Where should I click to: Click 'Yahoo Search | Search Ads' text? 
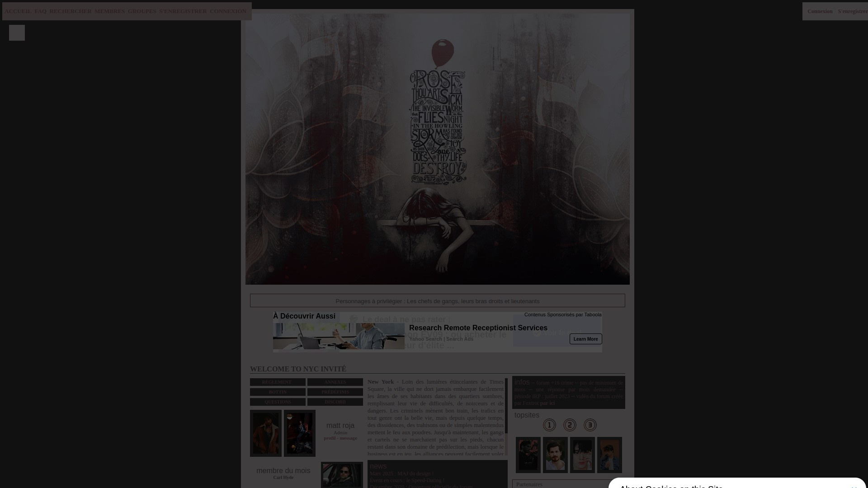click(x=441, y=339)
